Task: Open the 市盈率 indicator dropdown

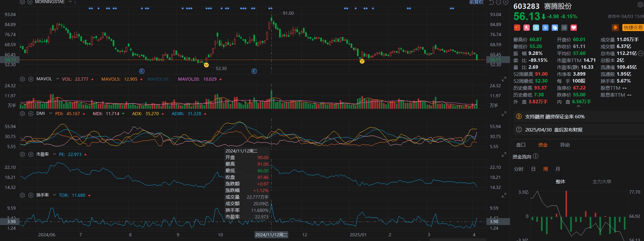Action: coord(54,154)
